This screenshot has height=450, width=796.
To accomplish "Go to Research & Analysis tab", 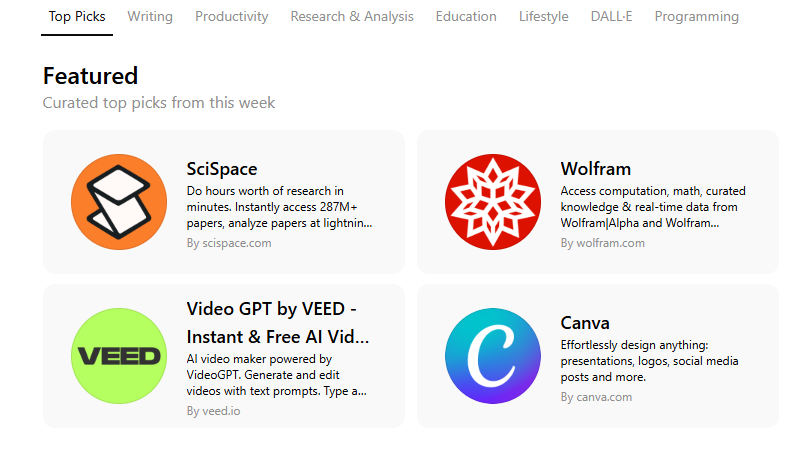I will [x=352, y=16].
